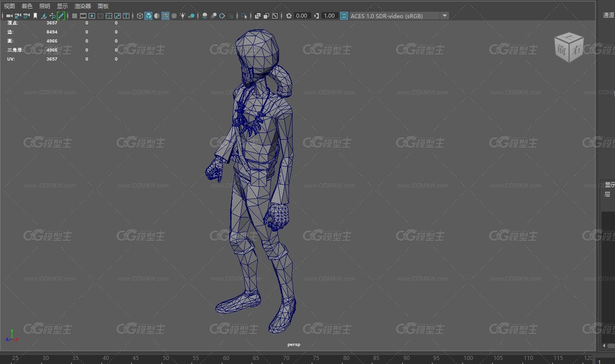Viewport: 615px width, 364px height.
Task: Toggle the Safe Action display
Action: pos(118,16)
